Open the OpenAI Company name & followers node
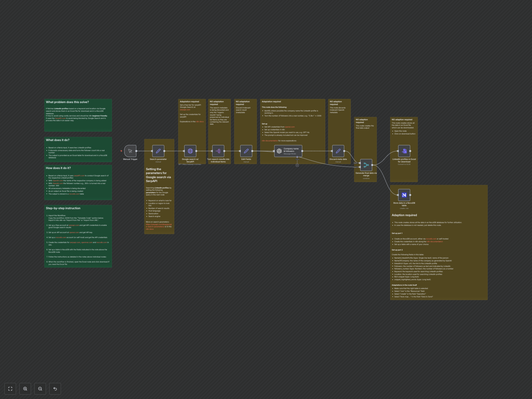The image size is (532, 399). tap(288, 151)
